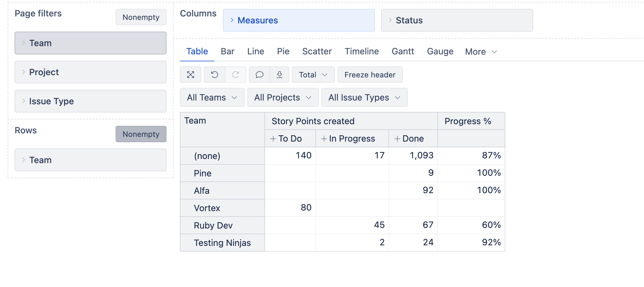Toggle Nonempty for Page filters
644x287 pixels.
point(141,17)
